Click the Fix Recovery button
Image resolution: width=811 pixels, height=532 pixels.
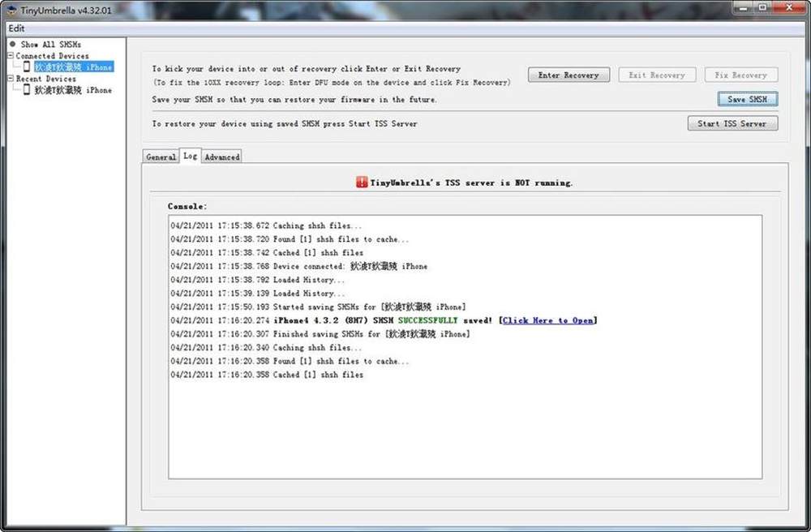point(740,75)
